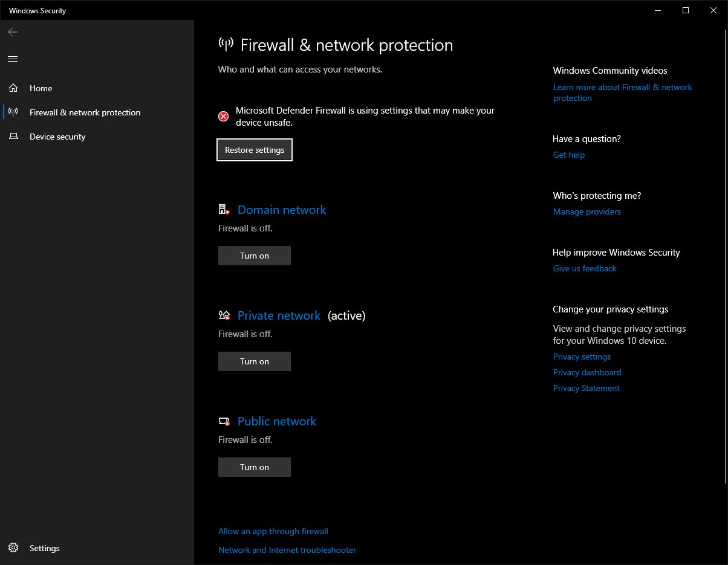Viewport: 728px width, 565px height.
Task: Click 'Firewall is off.' under Public network
Action: click(x=245, y=440)
